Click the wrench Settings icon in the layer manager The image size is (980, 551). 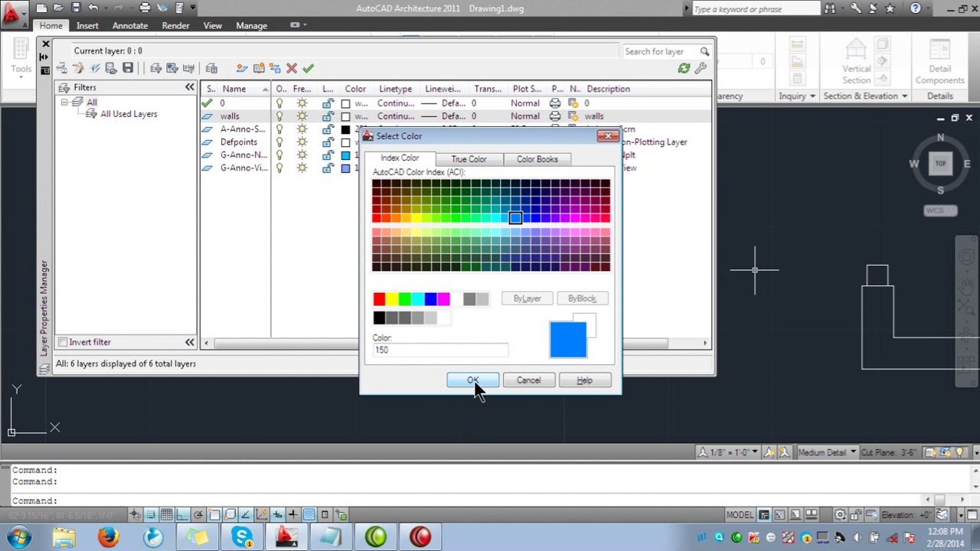pos(701,68)
